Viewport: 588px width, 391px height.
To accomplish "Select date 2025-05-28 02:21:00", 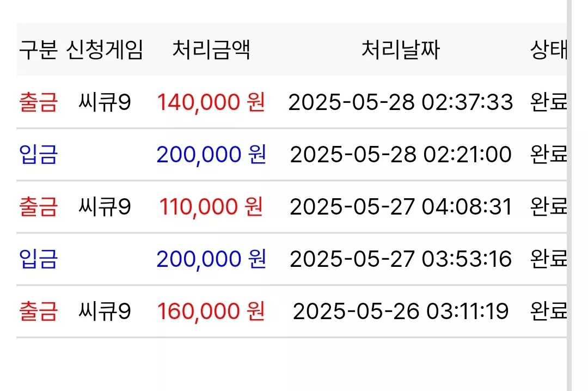I will coord(401,154).
